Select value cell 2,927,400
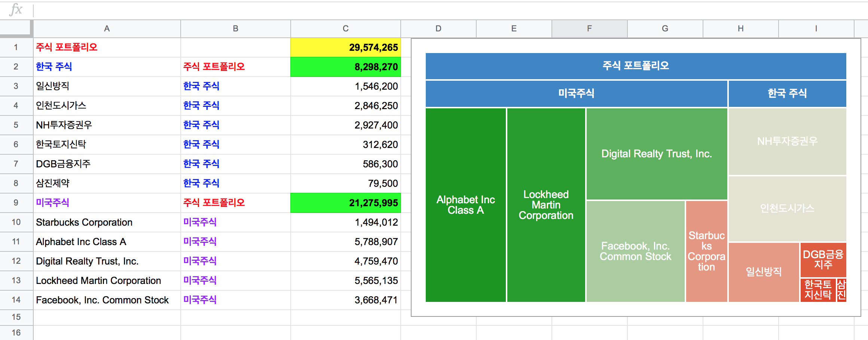 (x=346, y=125)
